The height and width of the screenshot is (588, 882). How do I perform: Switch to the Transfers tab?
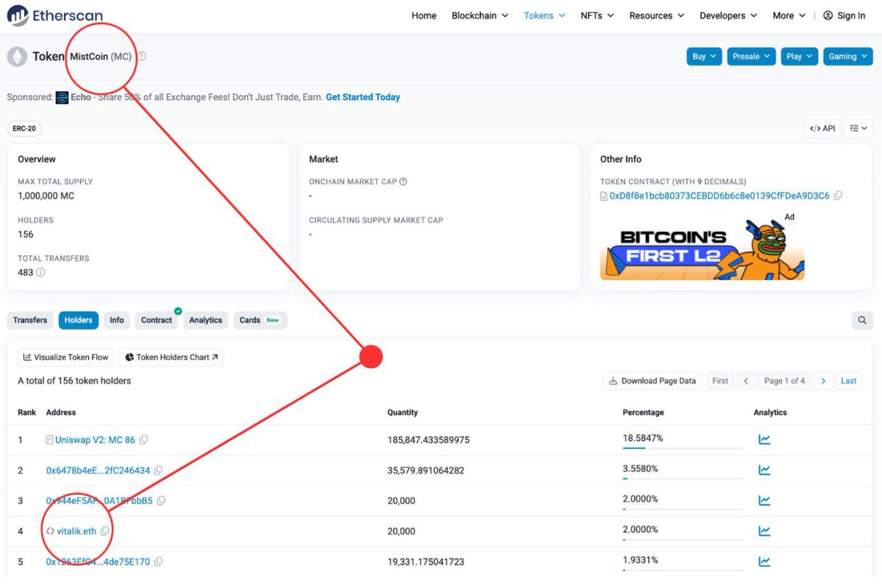tap(30, 320)
